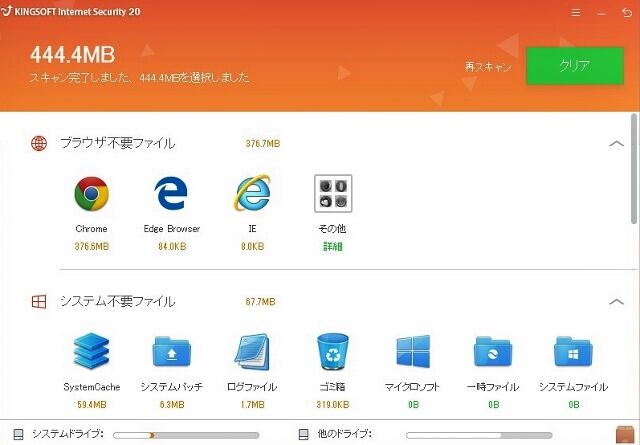
Task: Click the globe icon beside ブラウザ不要ファイル
Action: (x=39, y=143)
